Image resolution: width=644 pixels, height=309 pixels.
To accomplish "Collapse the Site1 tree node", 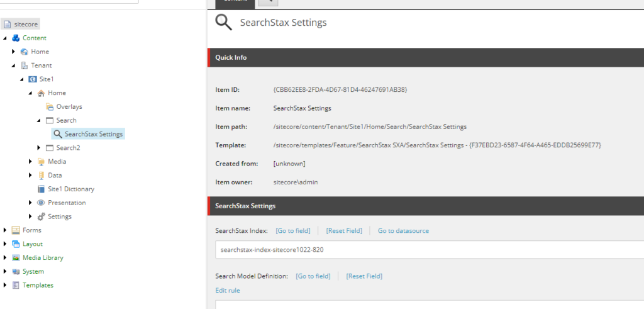I will pyautogui.click(x=22, y=79).
